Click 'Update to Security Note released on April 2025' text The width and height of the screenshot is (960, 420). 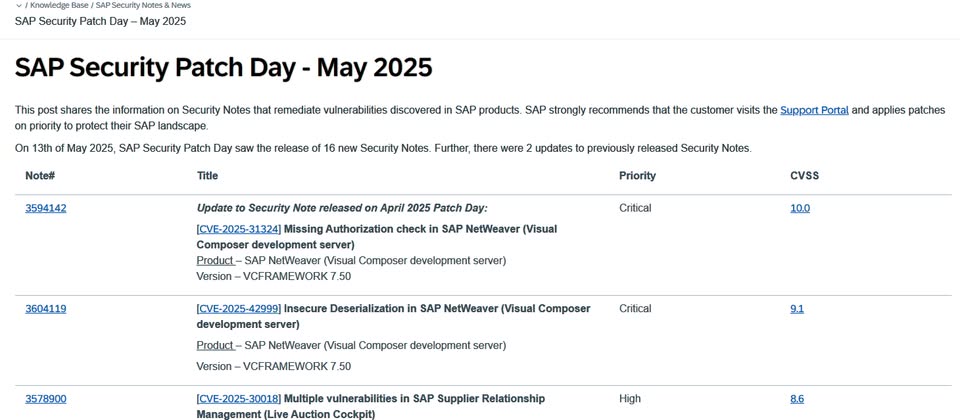(x=342, y=208)
